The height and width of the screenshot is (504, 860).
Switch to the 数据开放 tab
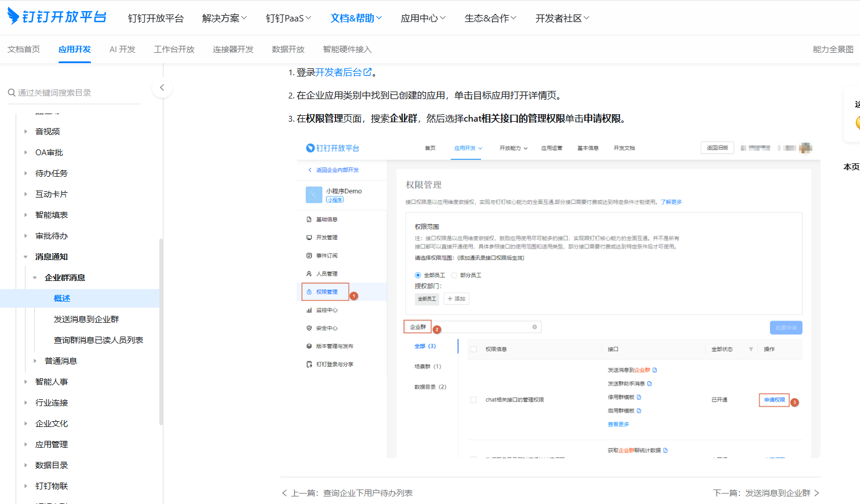click(288, 49)
